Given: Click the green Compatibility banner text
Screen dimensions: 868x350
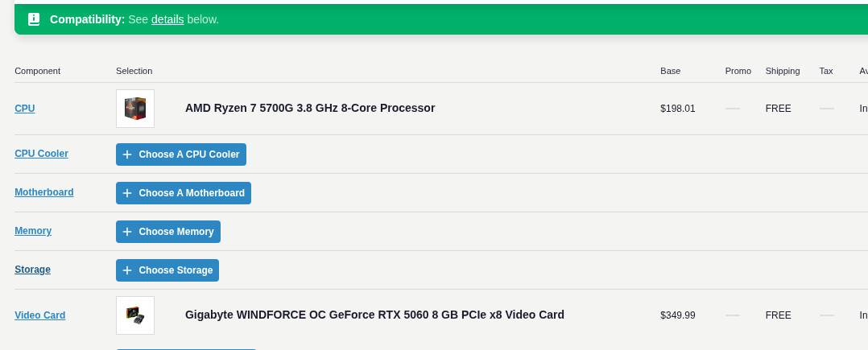Looking at the screenshot, I should (87, 19).
